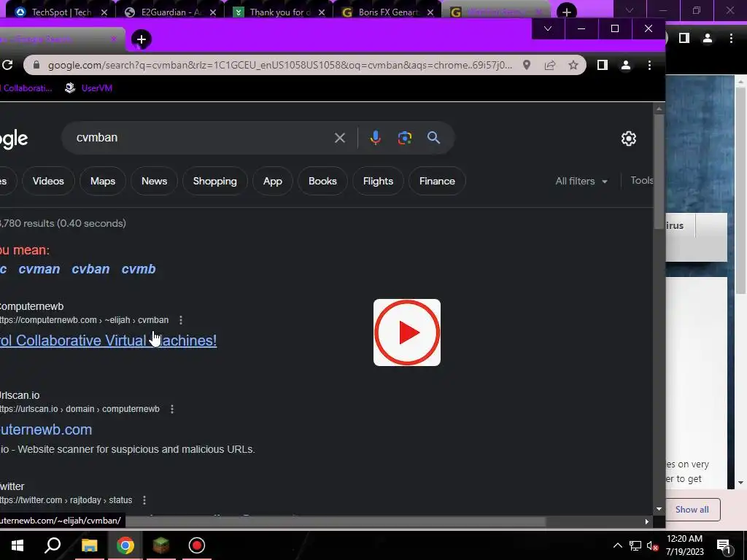Expand the All filters dropdown
The image size is (747, 560).
pyautogui.click(x=581, y=181)
